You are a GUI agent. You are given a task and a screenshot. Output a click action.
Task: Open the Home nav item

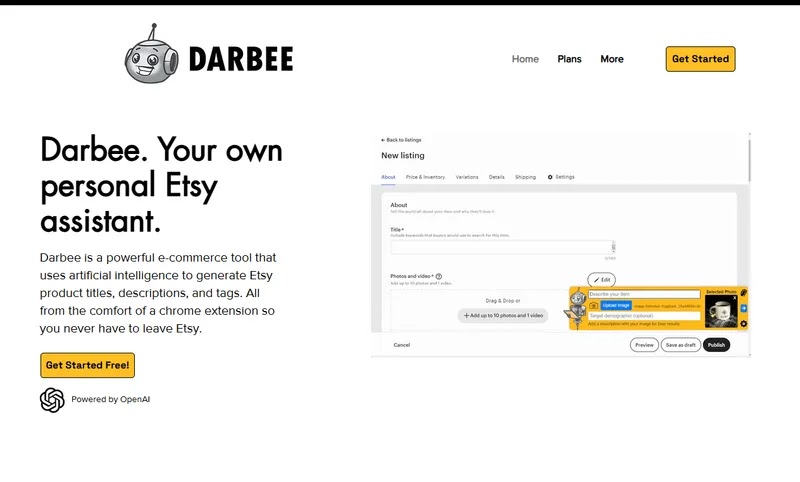[x=525, y=59]
